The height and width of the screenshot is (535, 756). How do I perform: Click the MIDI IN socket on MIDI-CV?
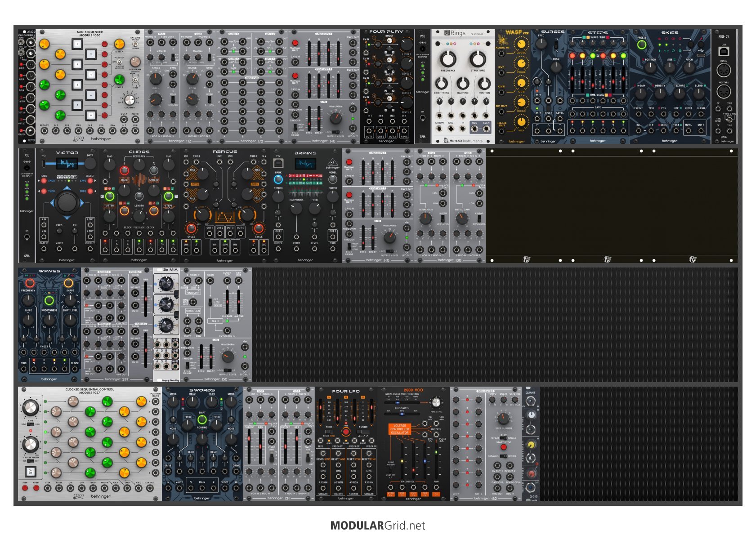pos(724,71)
